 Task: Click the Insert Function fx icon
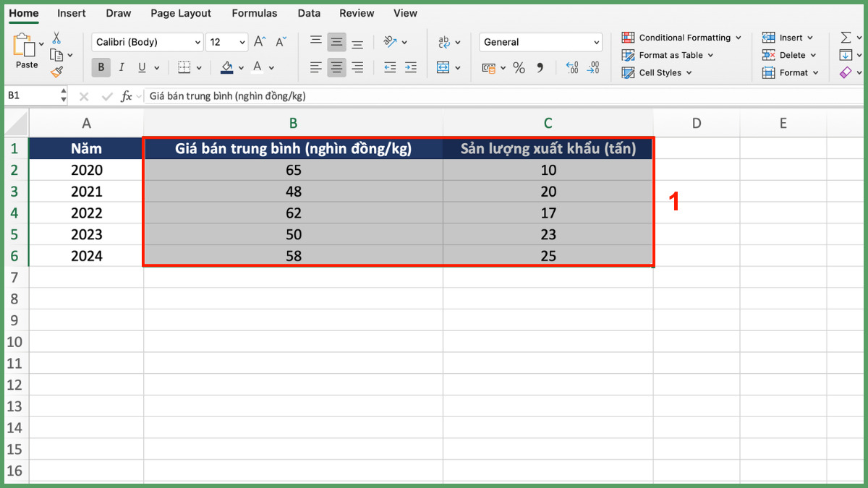[126, 96]
